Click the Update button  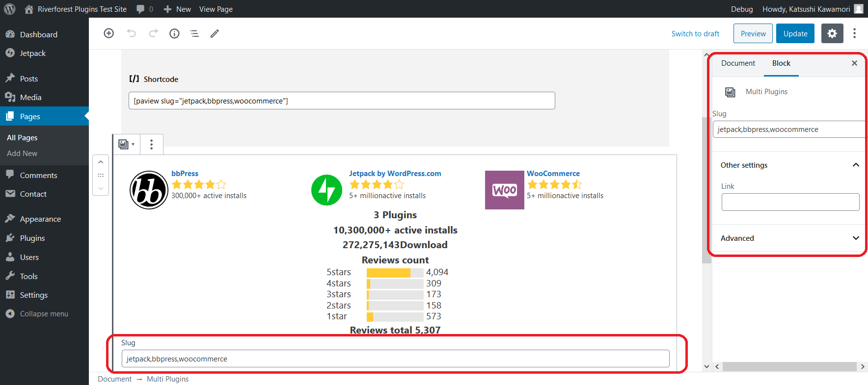click(x=795, y=33)
